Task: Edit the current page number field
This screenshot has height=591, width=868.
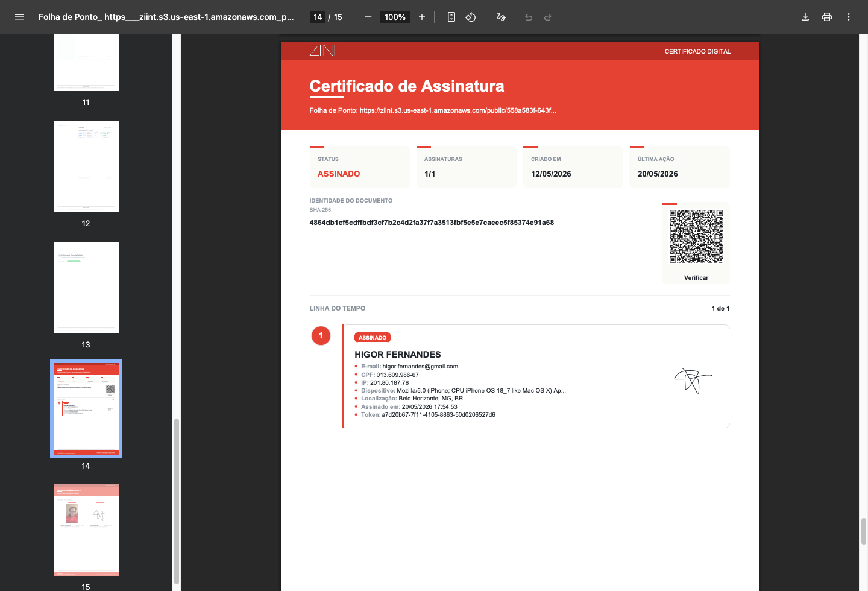Action: (x=318, y=17)
